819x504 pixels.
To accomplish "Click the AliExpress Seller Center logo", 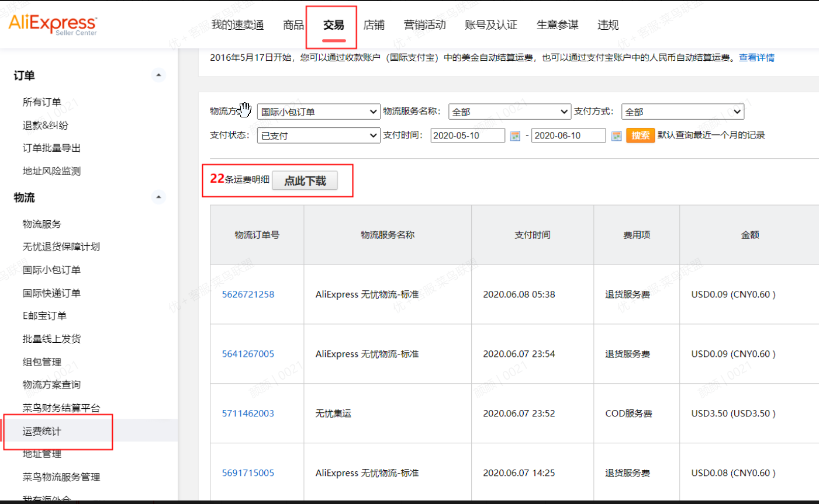I will pos(53,25).
